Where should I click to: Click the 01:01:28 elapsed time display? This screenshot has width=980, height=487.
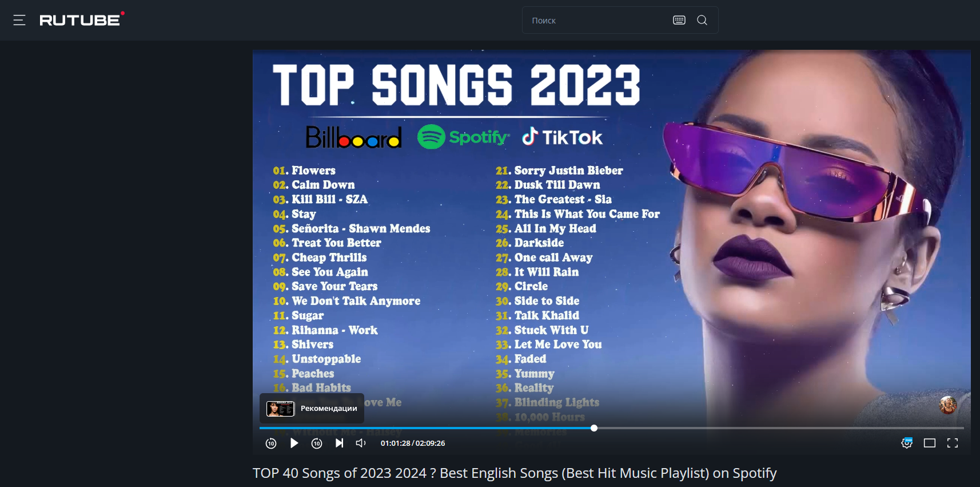pyautogui.click(x=396, y=443)
